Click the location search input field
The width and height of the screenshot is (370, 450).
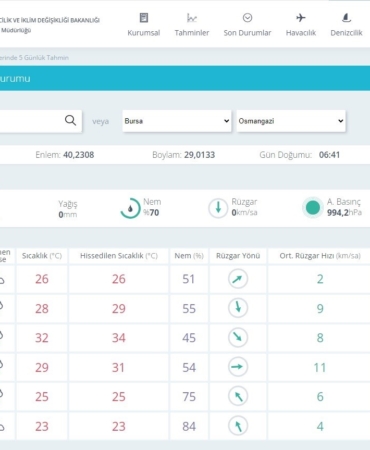coord(32,121)
